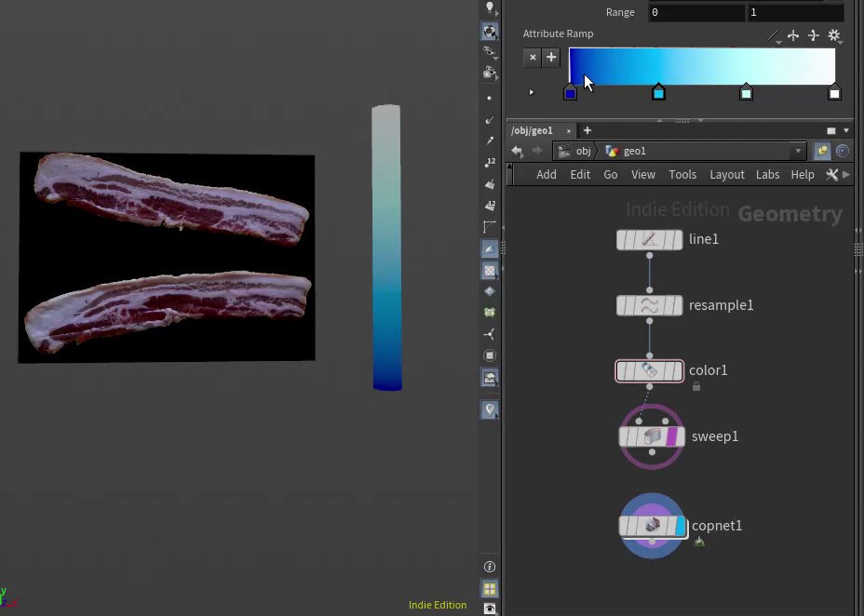Toggle display flag on copnet1 node

681,527
